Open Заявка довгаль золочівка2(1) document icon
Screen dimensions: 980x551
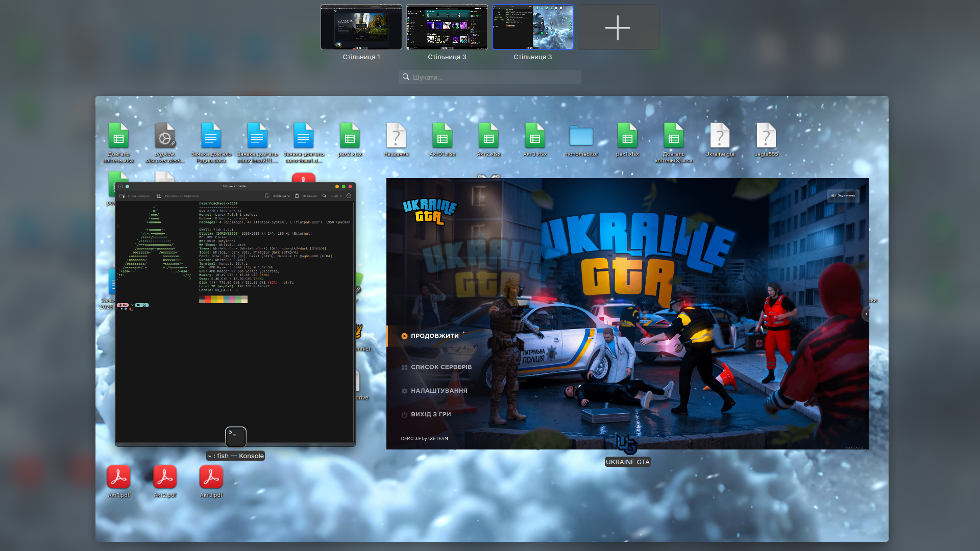coord(257,136)
